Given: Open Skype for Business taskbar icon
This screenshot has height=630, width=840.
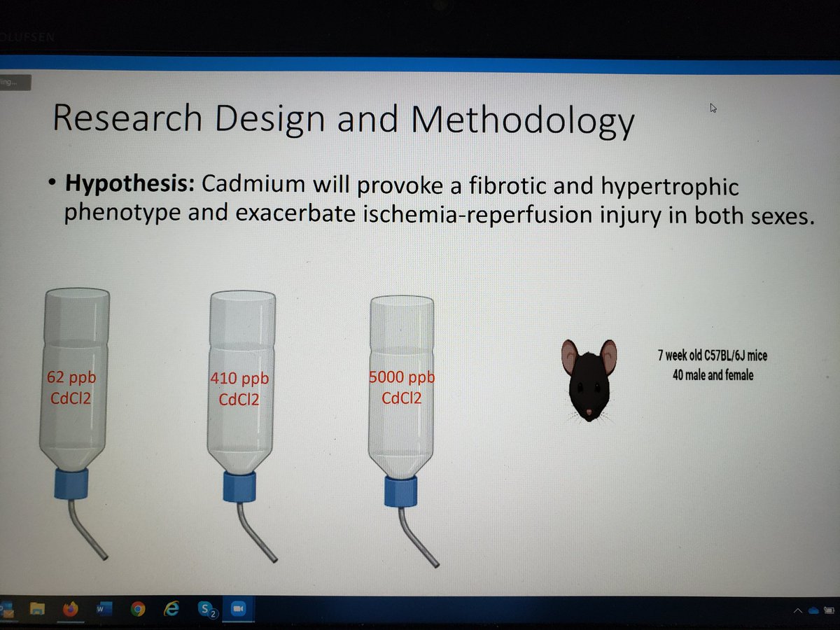Looking at the screenshot, I should coord(208,610).
